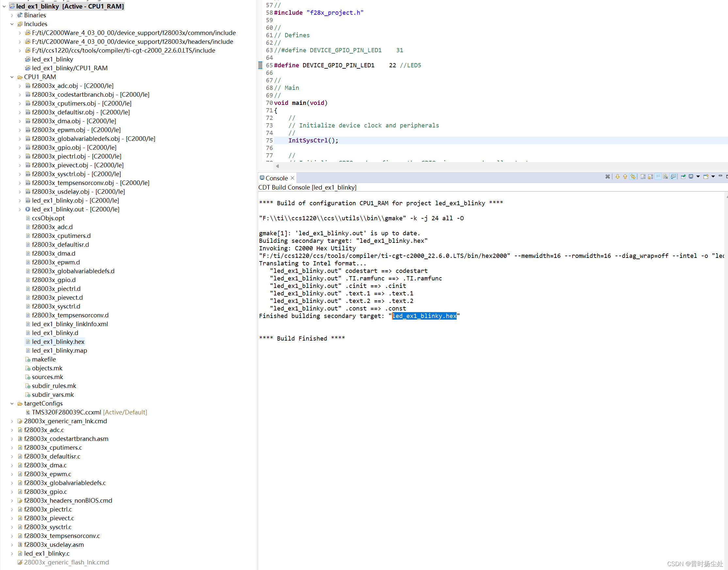Click the Open Console icon

point(706,177)
